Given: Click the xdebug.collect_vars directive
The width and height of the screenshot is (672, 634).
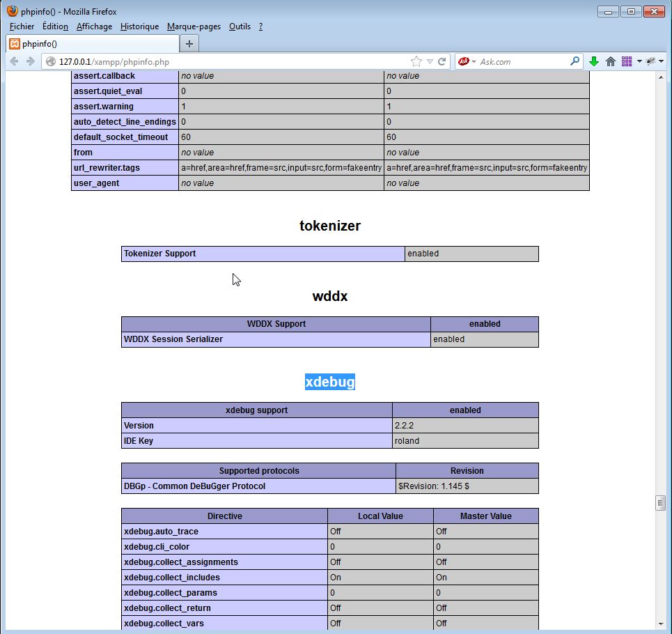Looking at the screenshot, I should point(224,624).
